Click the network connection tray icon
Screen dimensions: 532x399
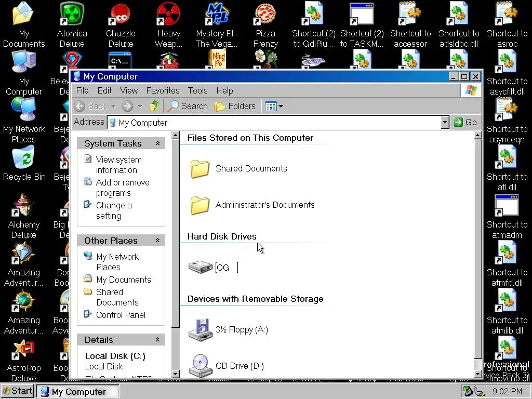pos(479,392)
